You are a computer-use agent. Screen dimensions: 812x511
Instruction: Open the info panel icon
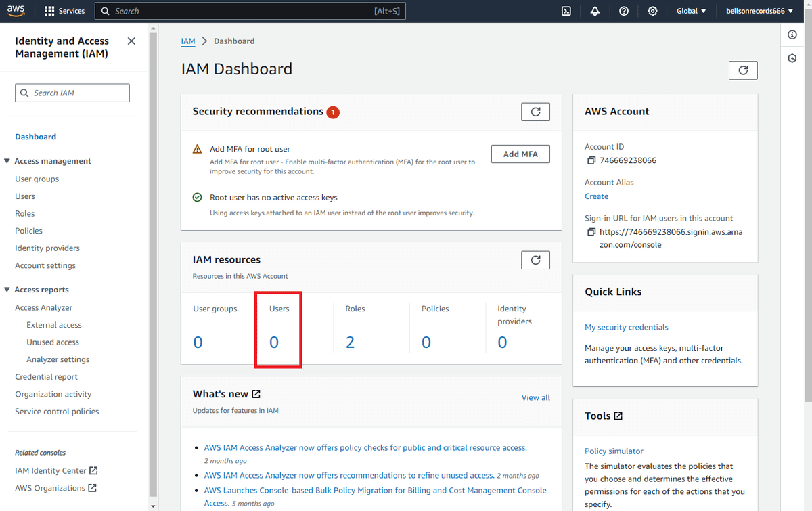tap(792, 35)
